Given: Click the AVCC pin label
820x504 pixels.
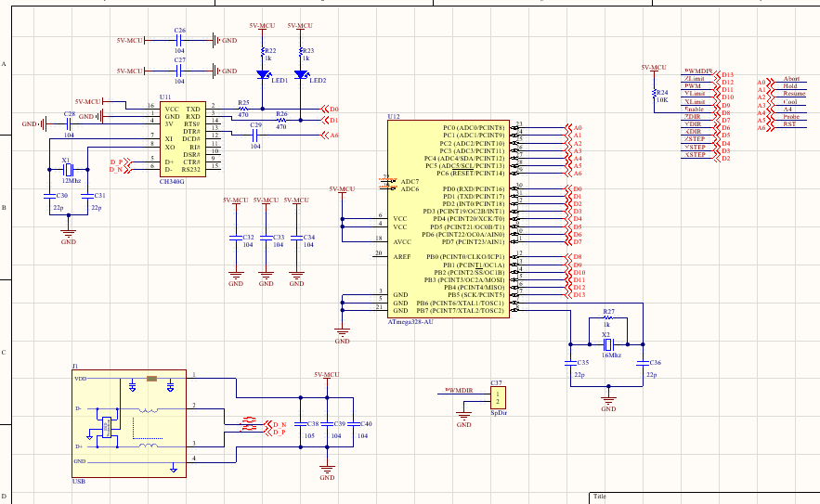Looking at the screenshot, I should tap(402, 242).
